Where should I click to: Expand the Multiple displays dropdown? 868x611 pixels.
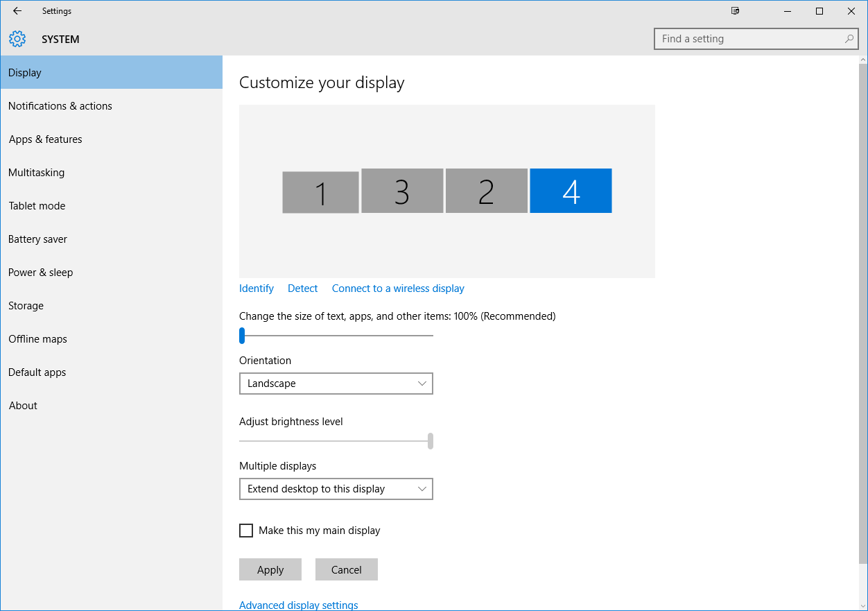(336, 489)
